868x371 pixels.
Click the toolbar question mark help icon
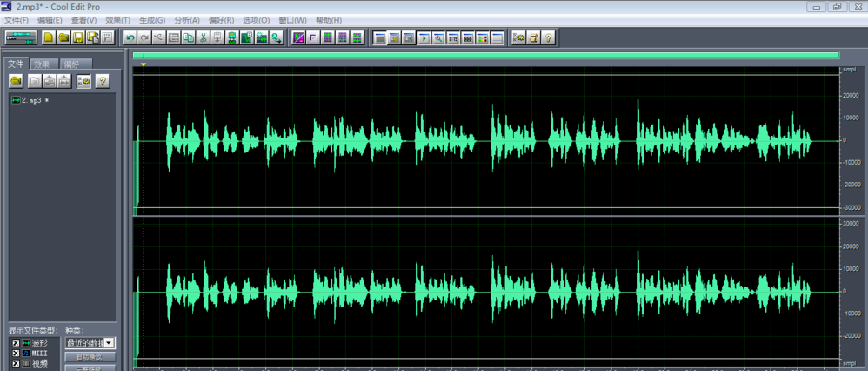coord(549,37)
